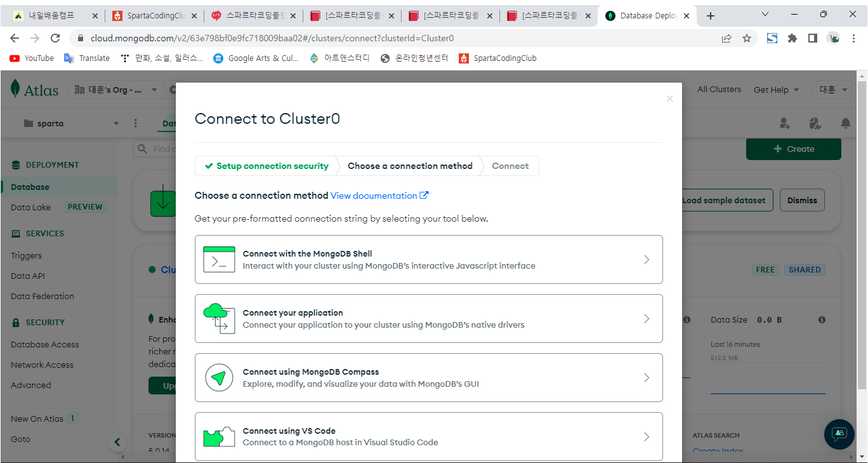Open the project options three-dot menu
This screenshot has width=868, height=463.
point(135,123)
